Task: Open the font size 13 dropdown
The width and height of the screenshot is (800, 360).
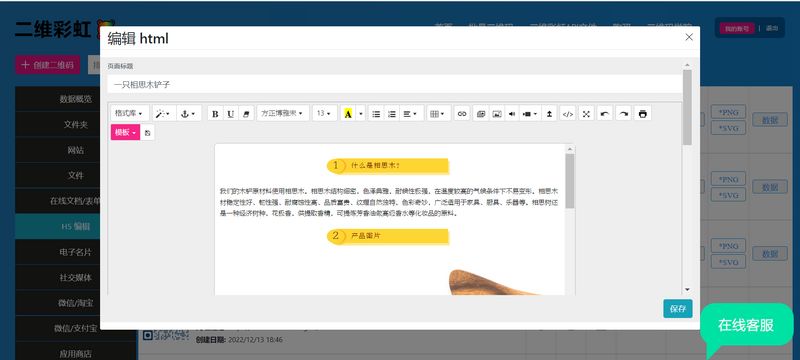Action: (324, 113)
